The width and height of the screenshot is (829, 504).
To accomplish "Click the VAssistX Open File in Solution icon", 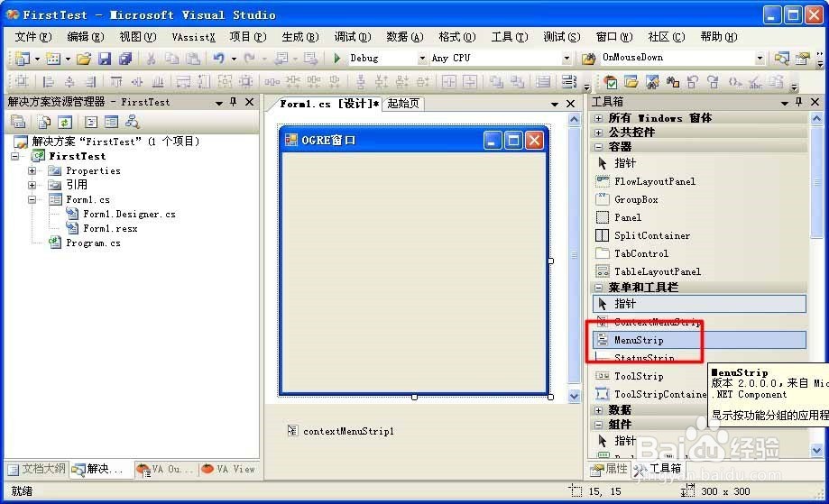I will [x=631, y=81].
